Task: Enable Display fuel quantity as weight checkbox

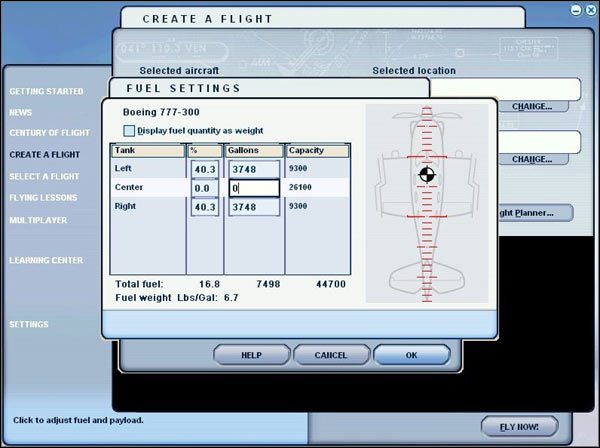Action: [129, 131]
